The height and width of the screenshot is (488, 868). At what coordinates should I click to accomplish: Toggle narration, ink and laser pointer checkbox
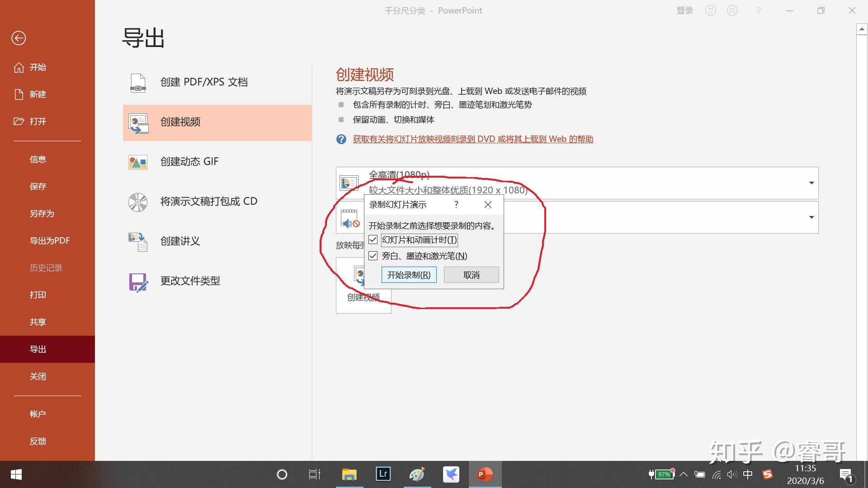373,256
